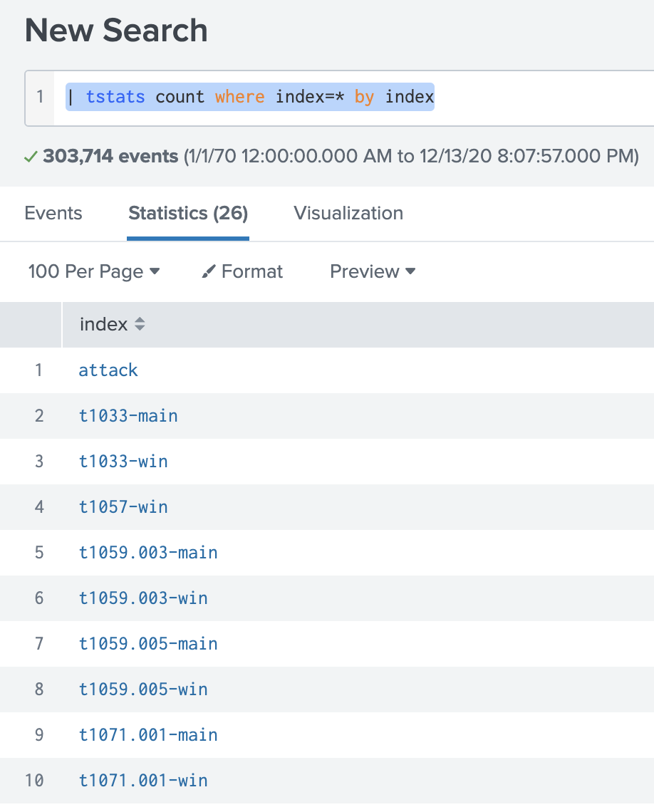This screenshot has height=812, width=654.
Task: Select the t1033-win index entry
Action: [x=123, y=462]
